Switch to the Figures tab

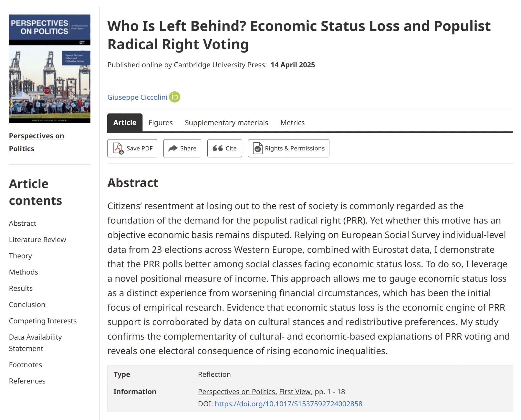[160, 123]
